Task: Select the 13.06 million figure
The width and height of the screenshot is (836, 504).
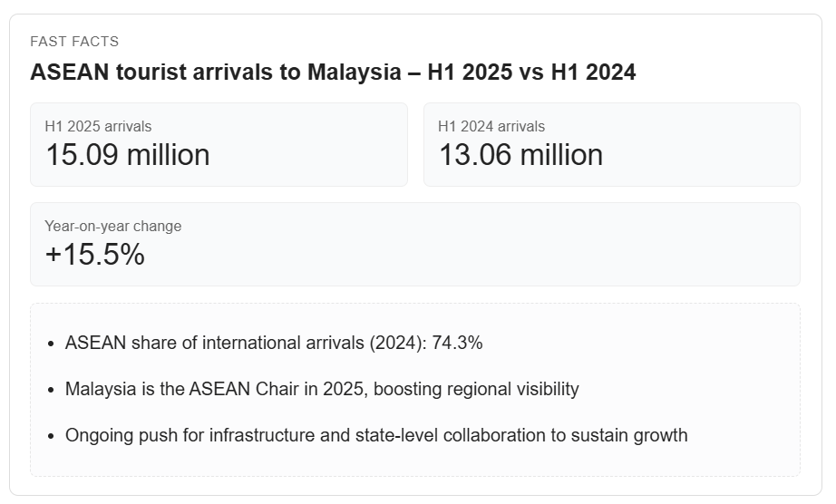Action: tap(520, 155)
